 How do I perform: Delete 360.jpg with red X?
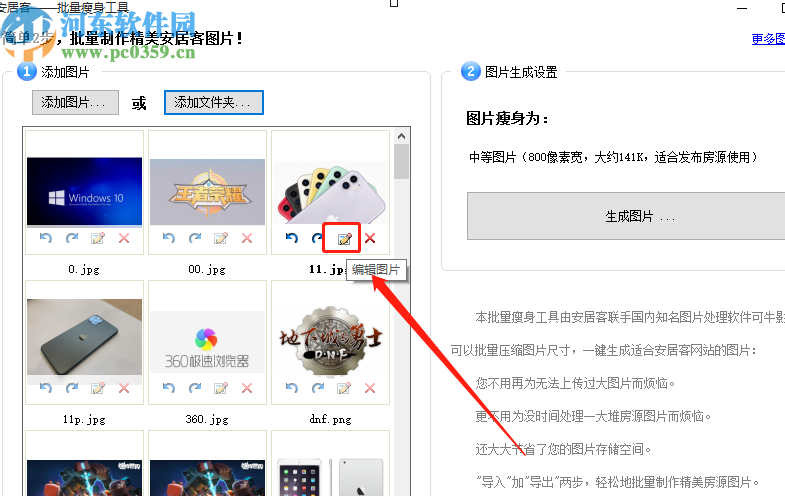pos(247,388)
